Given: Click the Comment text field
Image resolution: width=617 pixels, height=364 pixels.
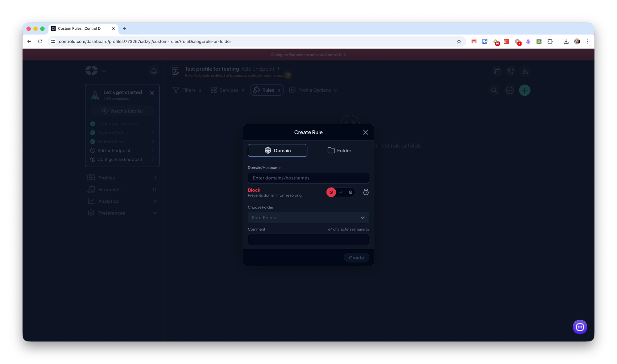Looking at the screenshot, I should pyautogui.click(x=308, y=239).
